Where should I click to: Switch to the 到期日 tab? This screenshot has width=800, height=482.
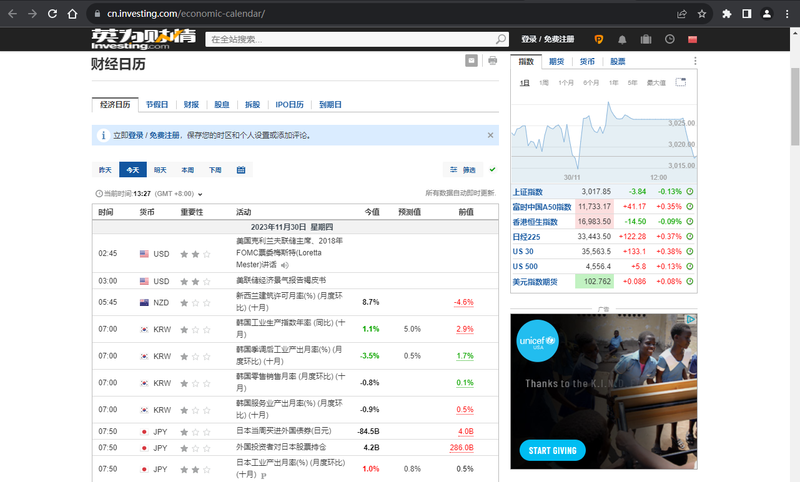pyautogui.click(x=330, y=105)
